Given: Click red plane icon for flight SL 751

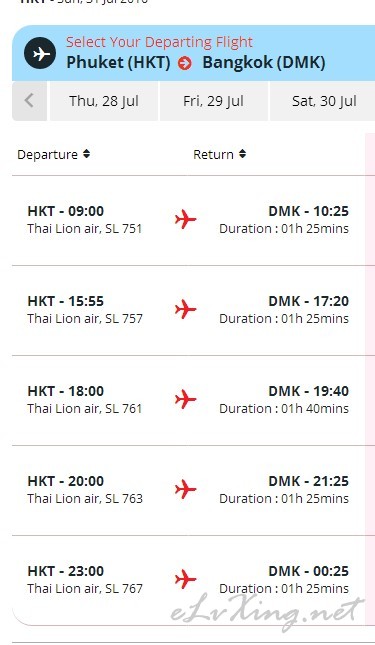Looking at the screenshot, I should 185,219.
